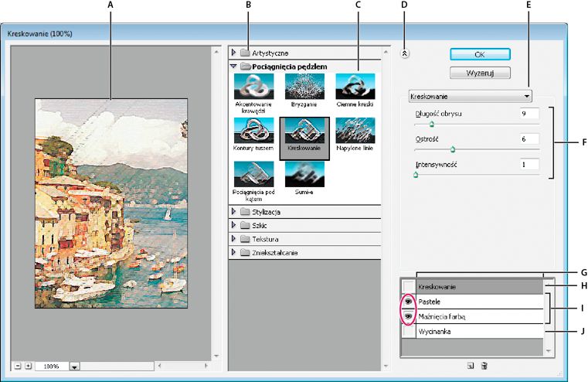Click the Ostrość slider handle
588x382 pixels.
453,149
